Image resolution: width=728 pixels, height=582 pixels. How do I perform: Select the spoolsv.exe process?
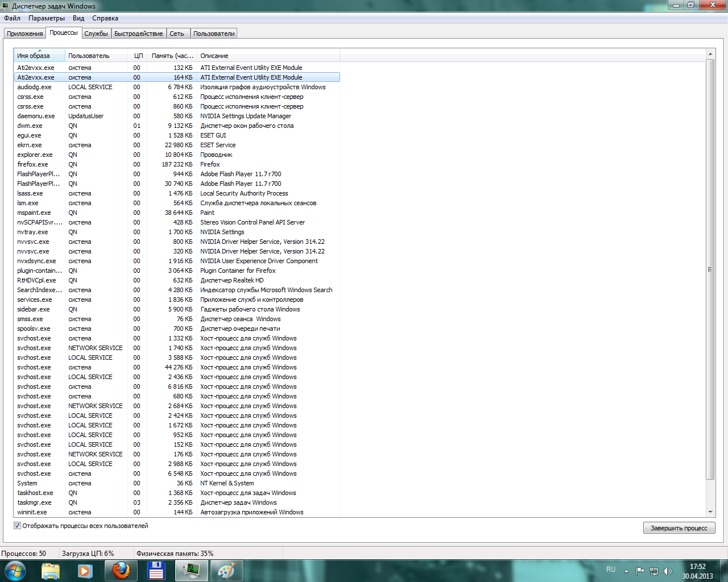[x=177, y=329]
